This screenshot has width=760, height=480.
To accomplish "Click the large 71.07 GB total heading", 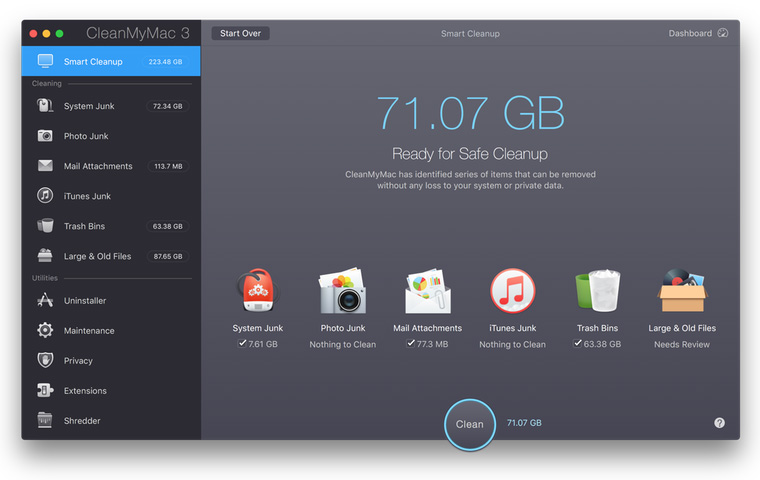I will click(470, 113).
